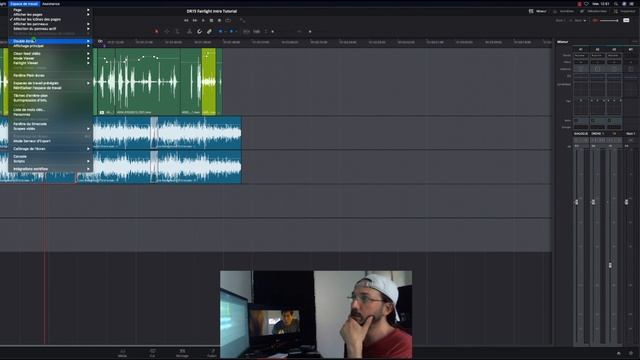The height and width of the screenshot is (360, 640).
Task: Click the blue flag icon
Action: [x=220, y=31]
